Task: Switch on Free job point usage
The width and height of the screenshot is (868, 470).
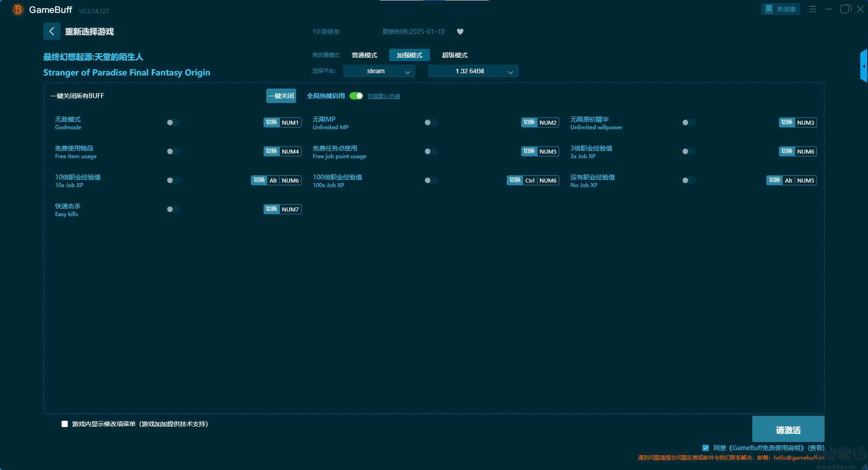Action: [431, 151]
